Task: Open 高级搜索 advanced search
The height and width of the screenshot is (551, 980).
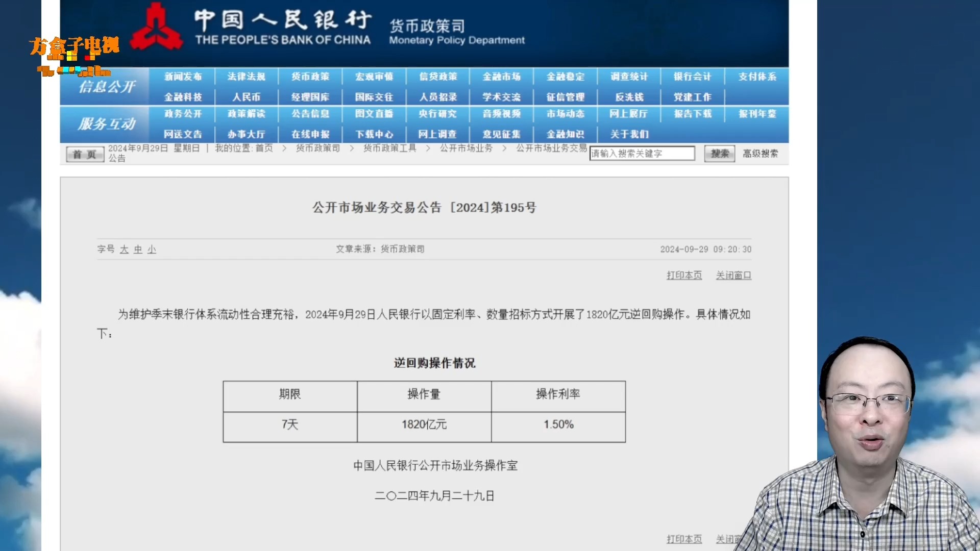Action: tap(761, 154)
